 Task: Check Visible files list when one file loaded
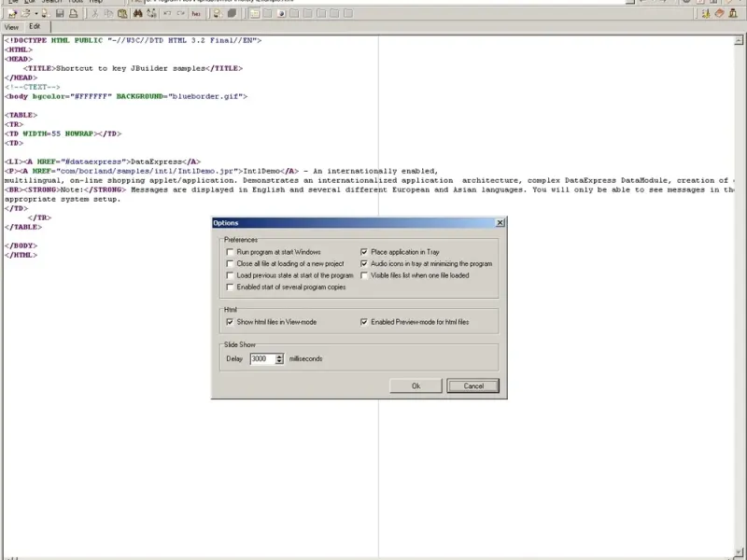(x=364, y=275)
